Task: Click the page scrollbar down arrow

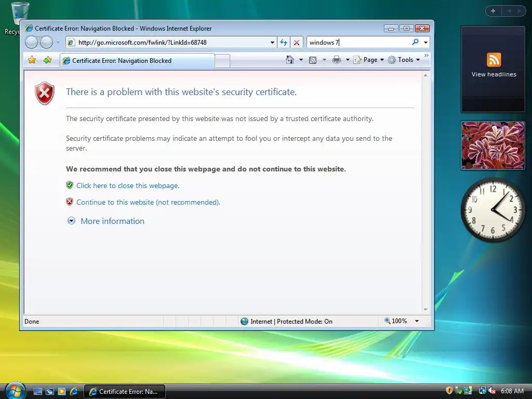Action: (x=425, y=310)
